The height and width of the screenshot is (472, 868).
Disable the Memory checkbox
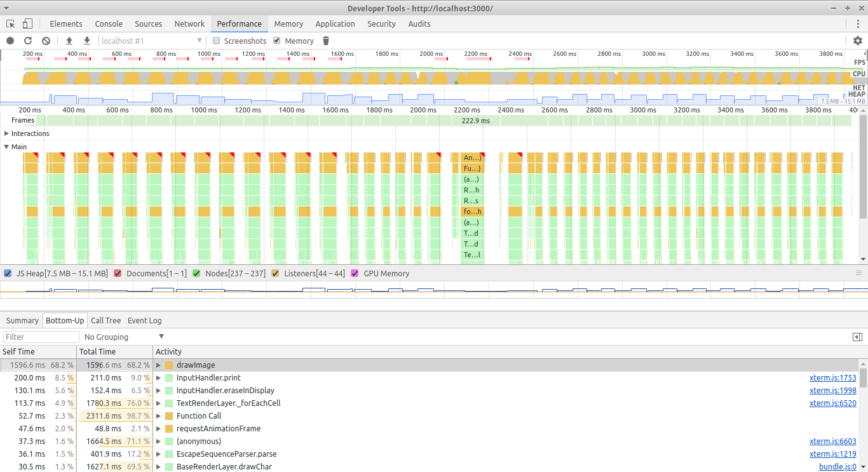[276, 40]
